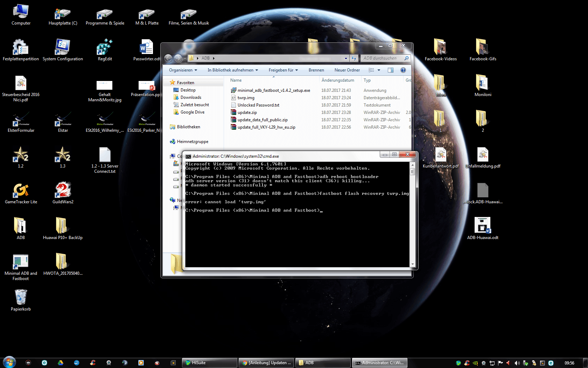
Task: Select Downloads in the navigation pane
Action: coord(191,97)
